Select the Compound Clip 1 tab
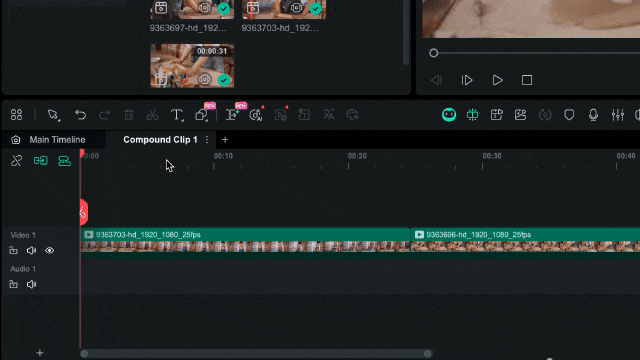640x360 pixels. (x=160, y=140)
